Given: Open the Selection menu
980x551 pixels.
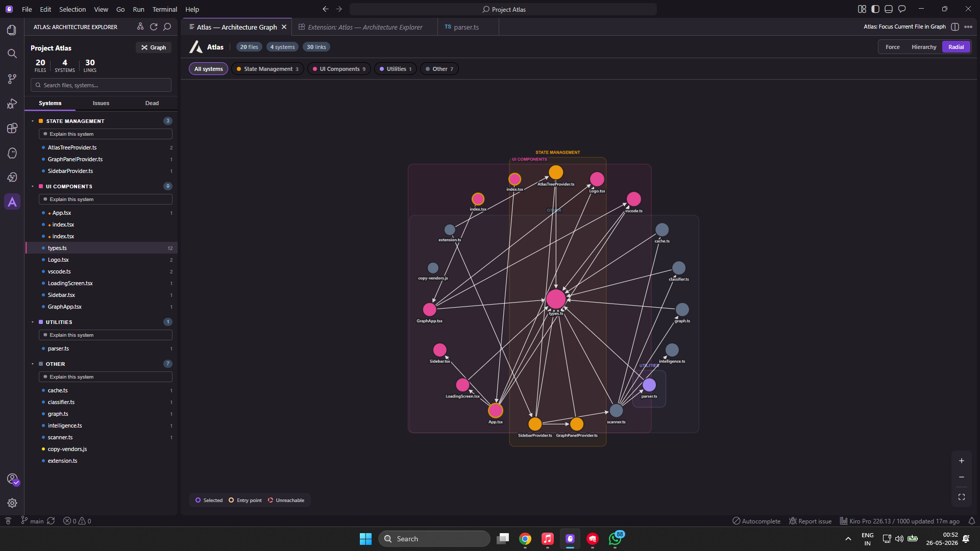Looking at the screenshot, I should (x=72, y=9).
